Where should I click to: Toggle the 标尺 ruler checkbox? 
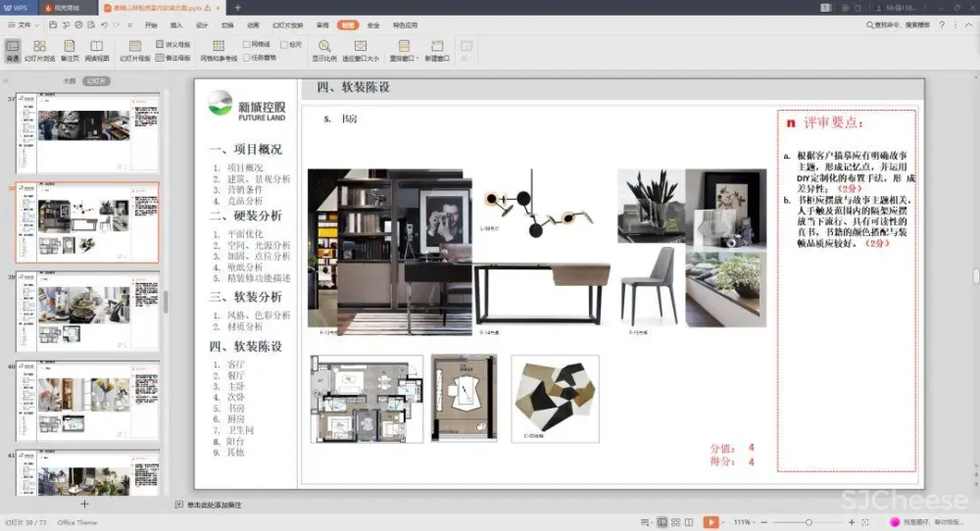click(x=284, y=44)
